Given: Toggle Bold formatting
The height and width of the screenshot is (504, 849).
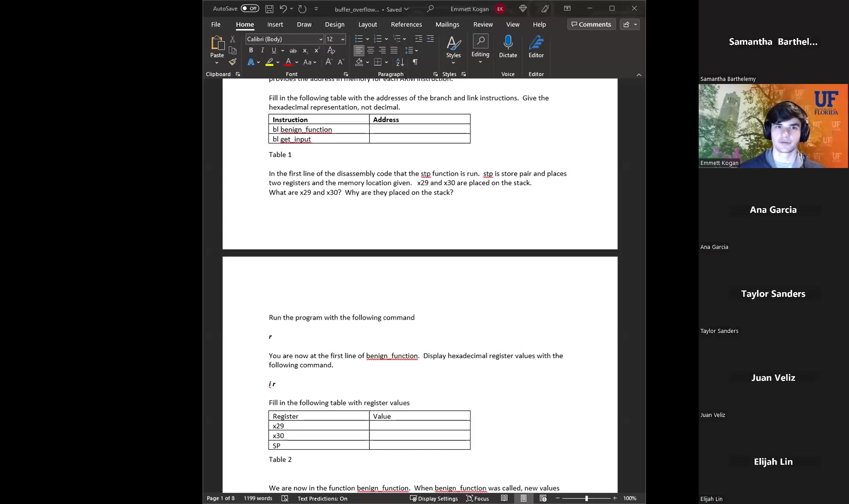Looking at the screenshot, I should point(251,50).
